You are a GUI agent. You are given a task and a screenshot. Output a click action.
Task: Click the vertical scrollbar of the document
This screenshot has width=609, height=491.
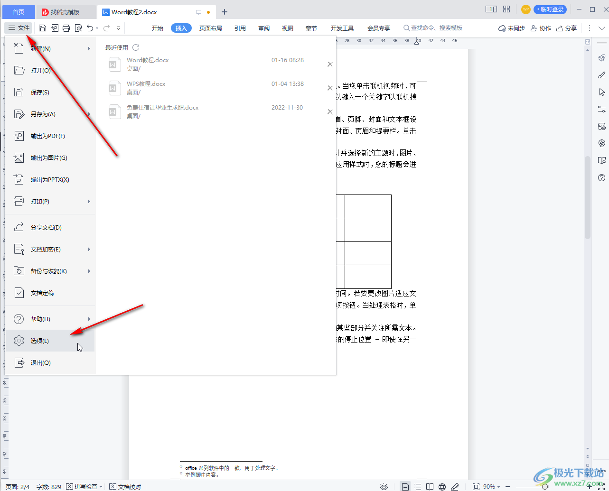(x=588, y=197)
